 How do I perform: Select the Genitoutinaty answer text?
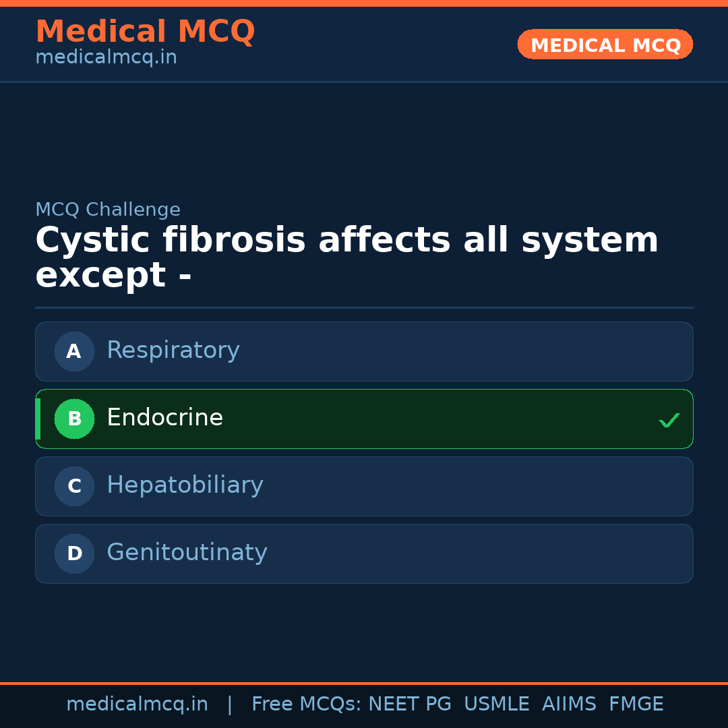pos(187,553)
